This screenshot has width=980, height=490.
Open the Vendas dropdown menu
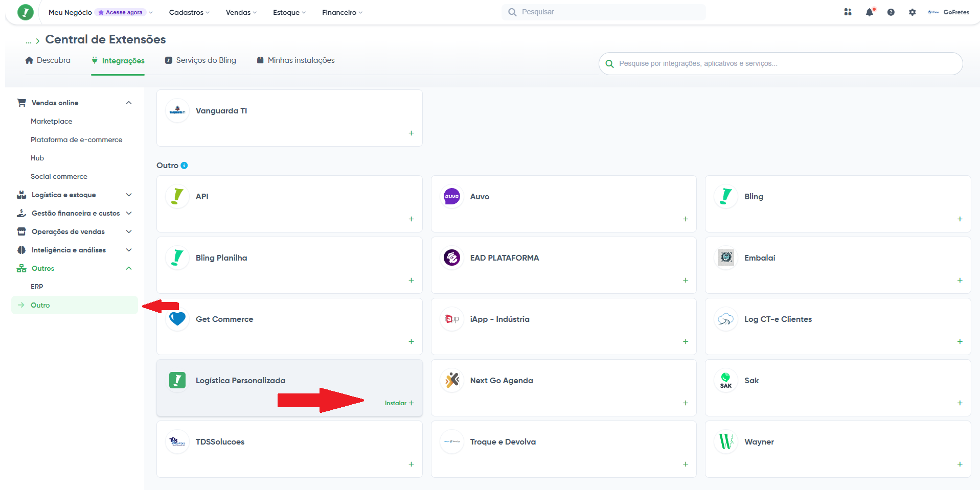[241, 12]
